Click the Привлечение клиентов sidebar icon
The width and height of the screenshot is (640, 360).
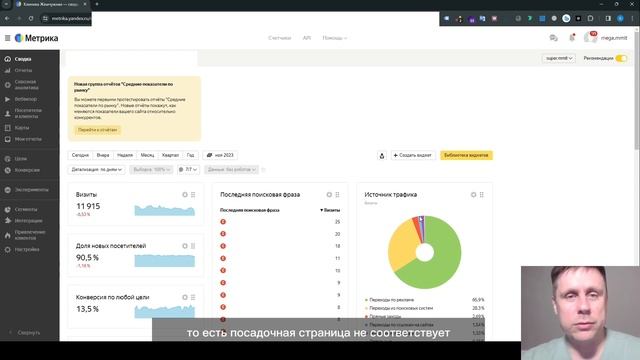coord(7,235)
